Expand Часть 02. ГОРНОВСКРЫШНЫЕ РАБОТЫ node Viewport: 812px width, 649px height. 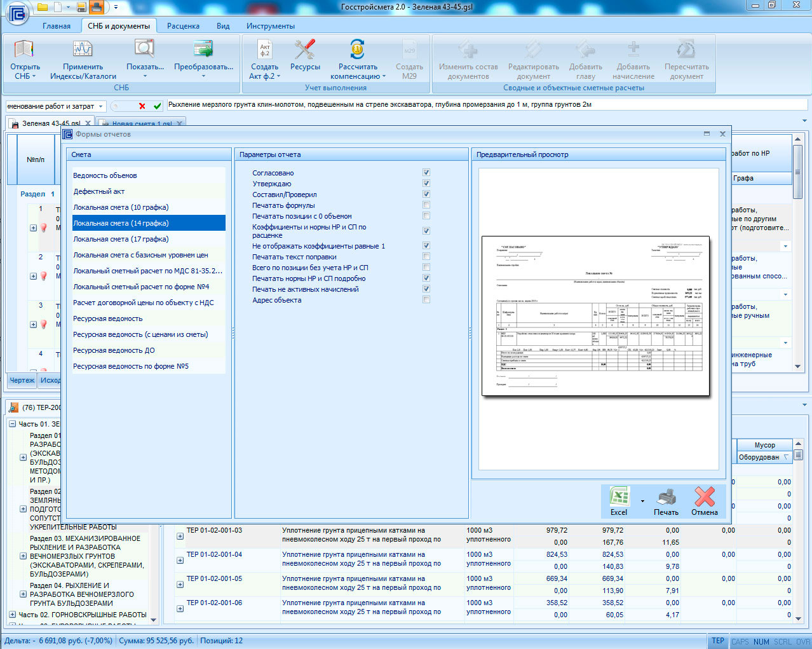[x=12, y=615]
